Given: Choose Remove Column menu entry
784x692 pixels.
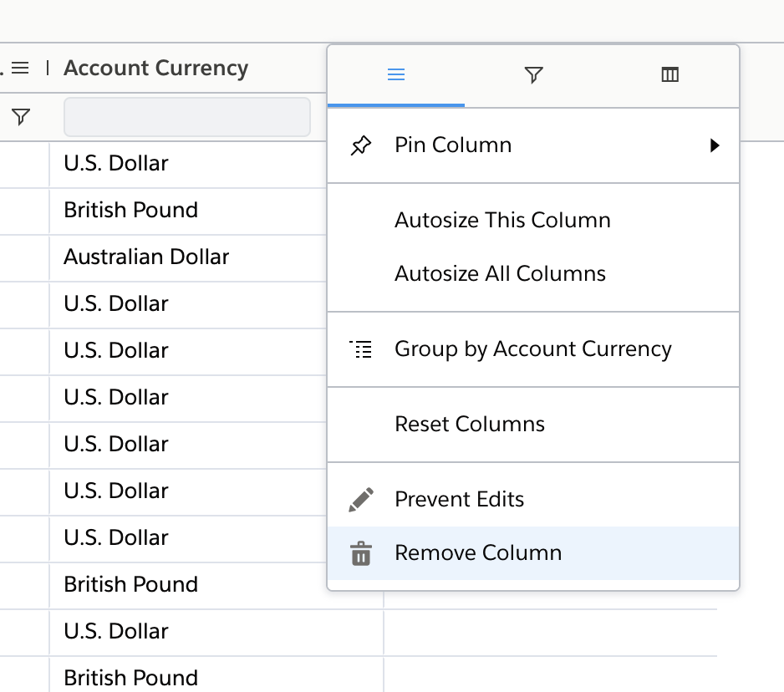Looking at the screenshot, I should click(x=478, y=553).
